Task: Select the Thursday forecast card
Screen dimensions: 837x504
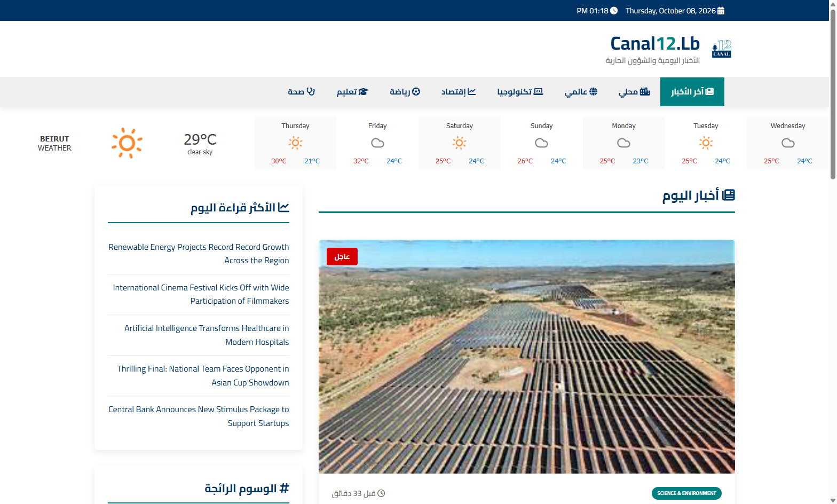Action: click(x=295, y=143)
